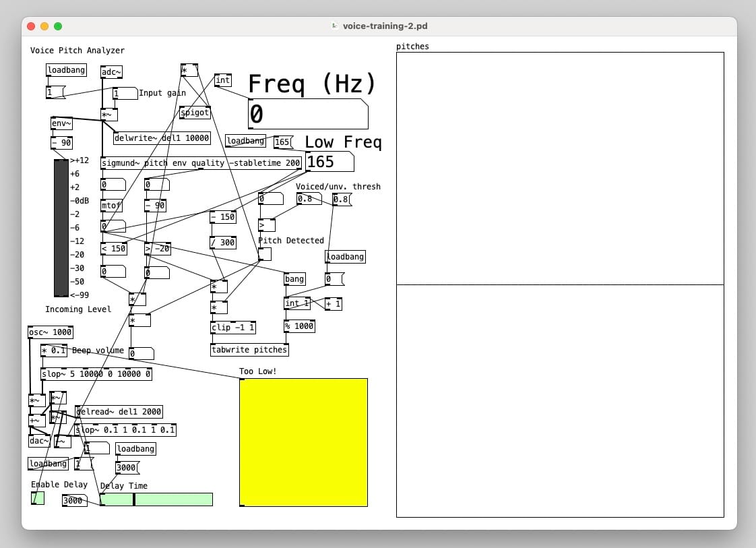Toggle the Pitch Detected box
Screen dimensions: 756x548
265,254
